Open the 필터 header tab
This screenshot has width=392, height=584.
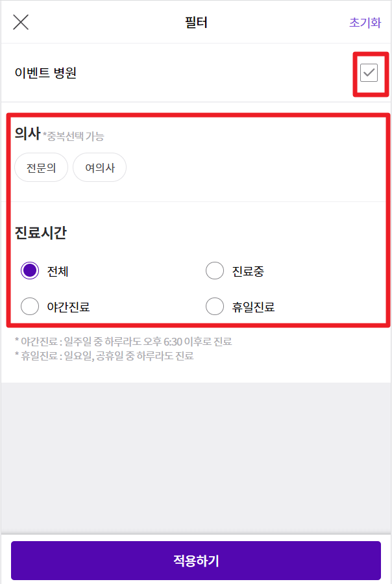click(196, 21)
